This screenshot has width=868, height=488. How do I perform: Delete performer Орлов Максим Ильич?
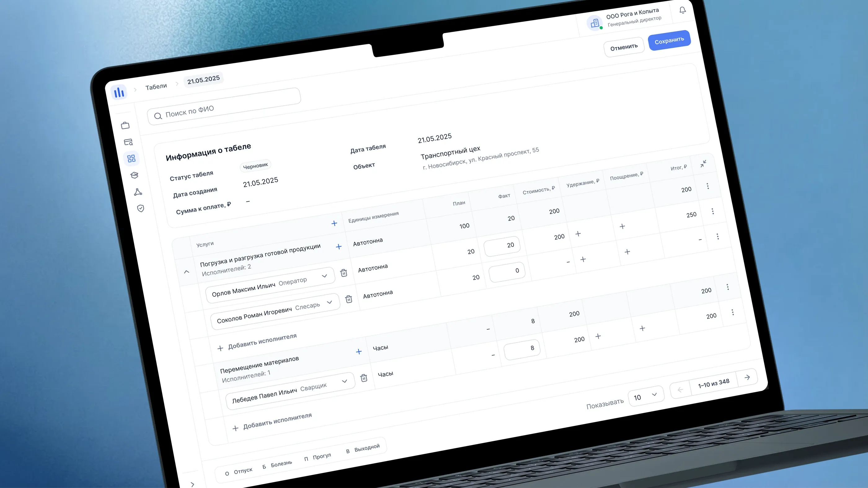[344, 273]
